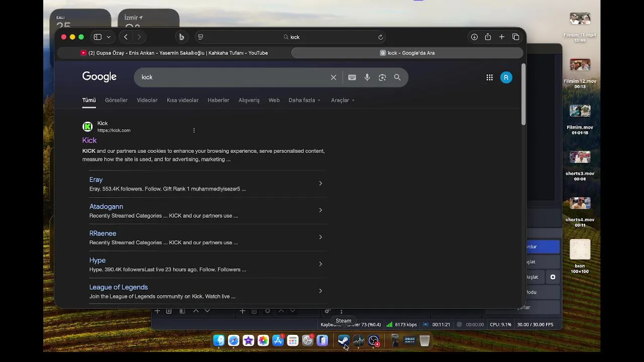The width and height of the screenshot is (644, 362).
Task: Click the Safari address bar showing 'kıck'
Action: coord(291,37)
